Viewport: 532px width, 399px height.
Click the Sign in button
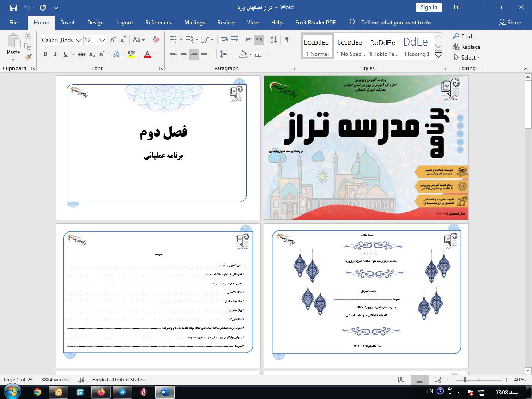pos(429,7)
